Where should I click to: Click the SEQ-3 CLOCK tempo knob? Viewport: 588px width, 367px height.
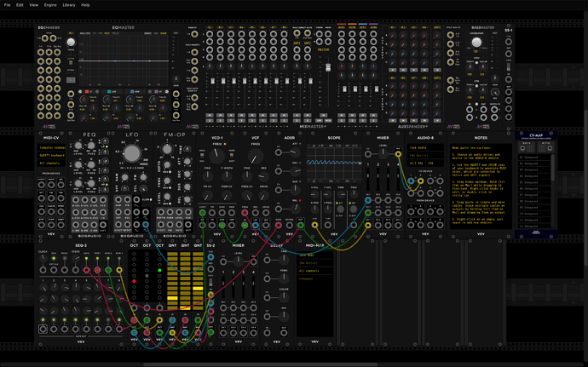tap(43, 258)
